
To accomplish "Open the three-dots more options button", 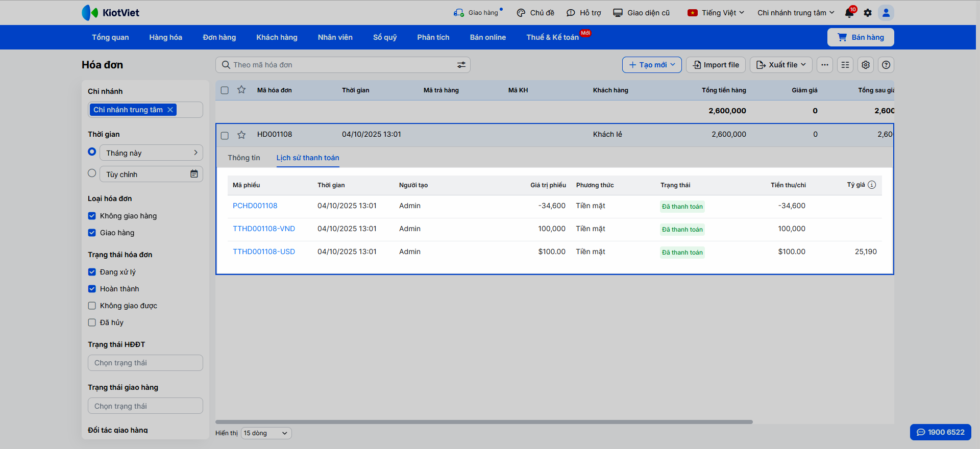I will (825, 65).
